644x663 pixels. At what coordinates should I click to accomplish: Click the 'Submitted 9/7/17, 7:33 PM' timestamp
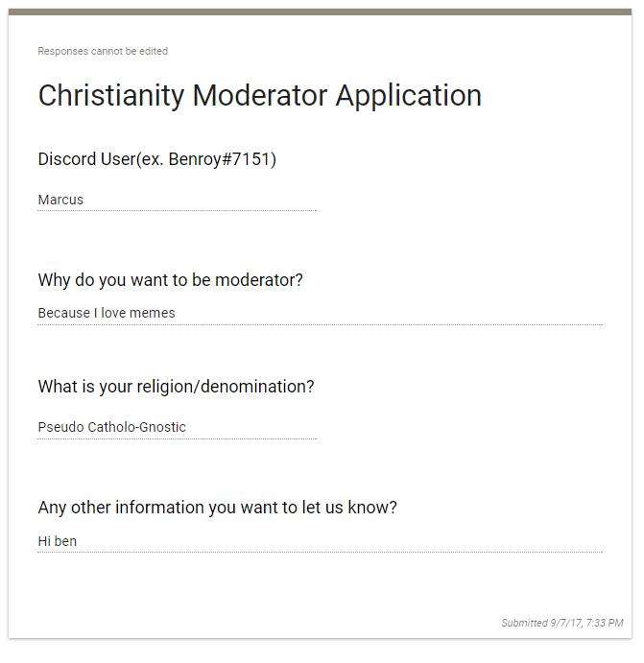561,623
